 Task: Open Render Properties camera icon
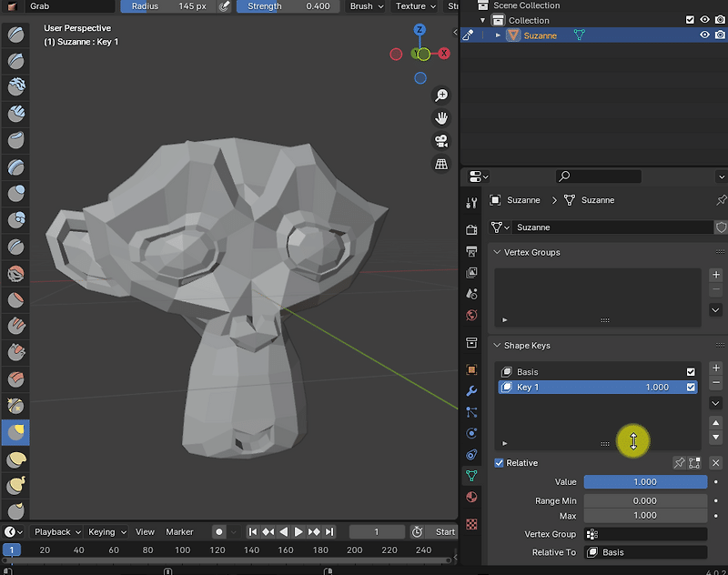coord(471,229)
